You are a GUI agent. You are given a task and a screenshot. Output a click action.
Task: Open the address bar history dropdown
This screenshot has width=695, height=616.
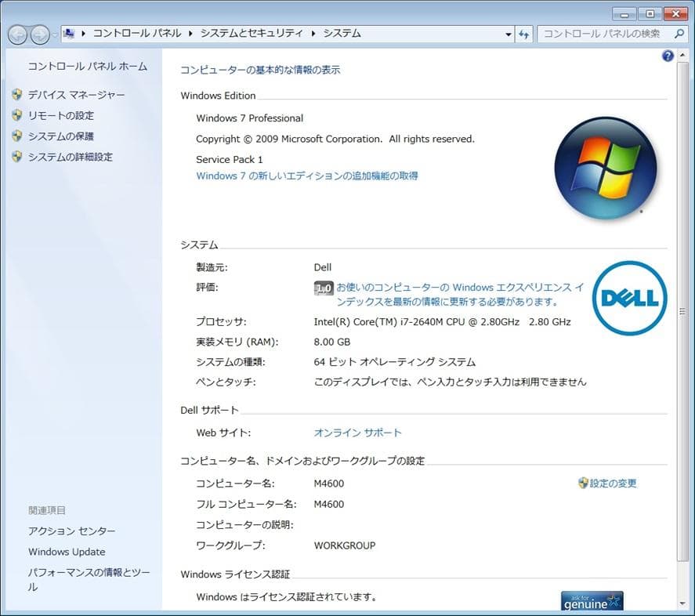[x=509, y=34]
